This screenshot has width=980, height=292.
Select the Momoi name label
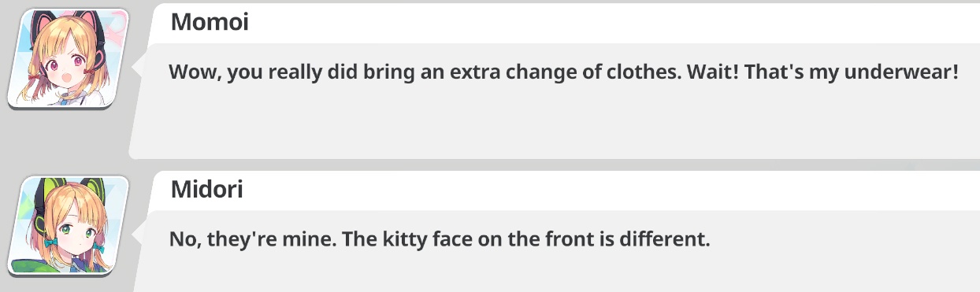(x=210, y=22)
